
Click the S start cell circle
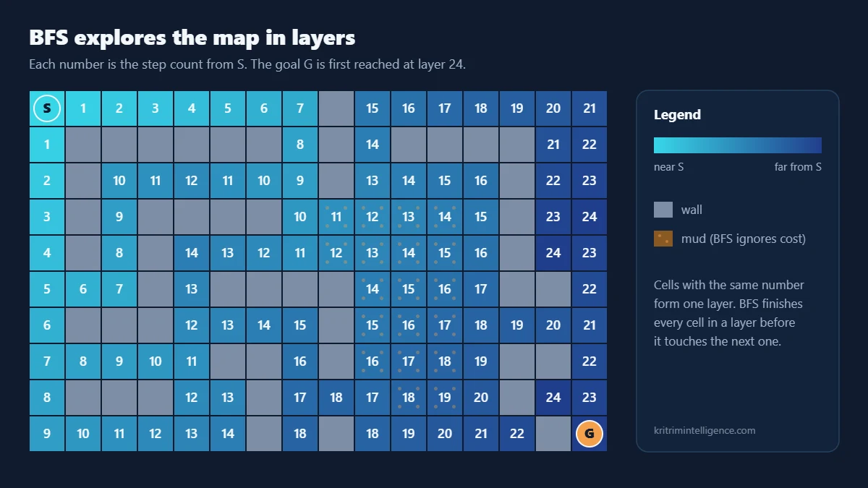click(47, 108)
